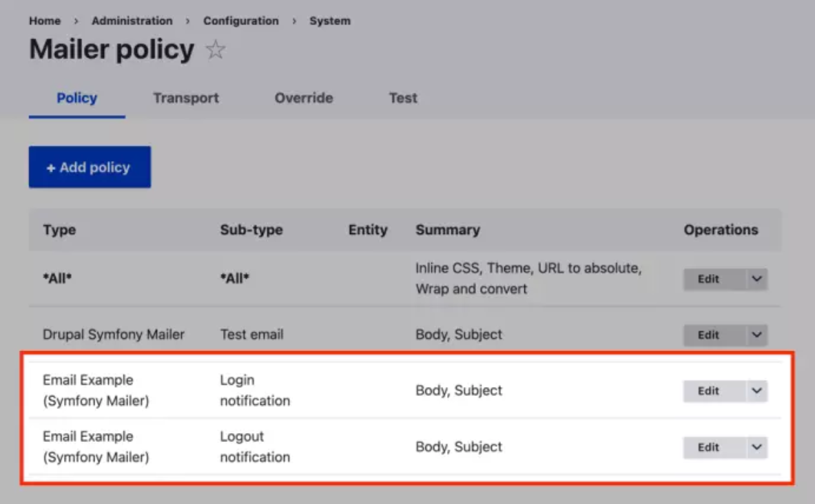Go to Home breadcrumb link
The height and width of the screenshot is (504, 815).
coord(45,21)
